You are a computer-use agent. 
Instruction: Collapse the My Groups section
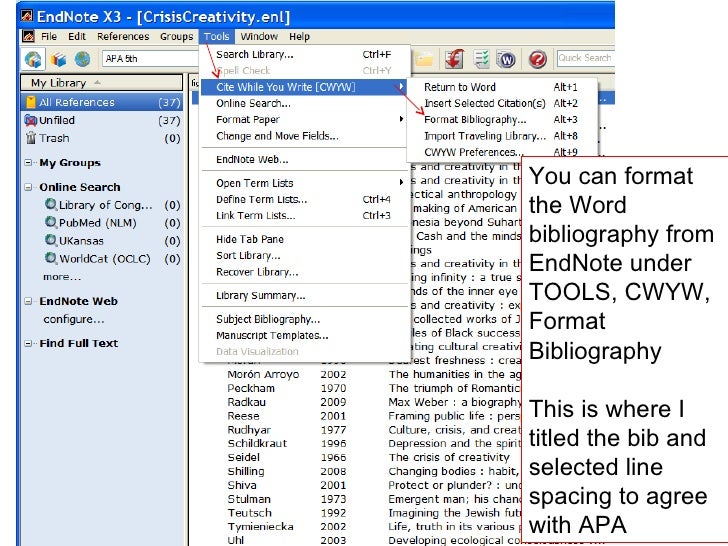pyautogui.click(x=28, y=162)
